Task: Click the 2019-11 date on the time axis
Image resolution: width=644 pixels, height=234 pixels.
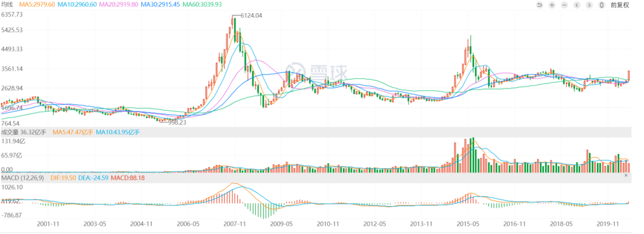Action: pyautogui.click(x=608, y=224)
